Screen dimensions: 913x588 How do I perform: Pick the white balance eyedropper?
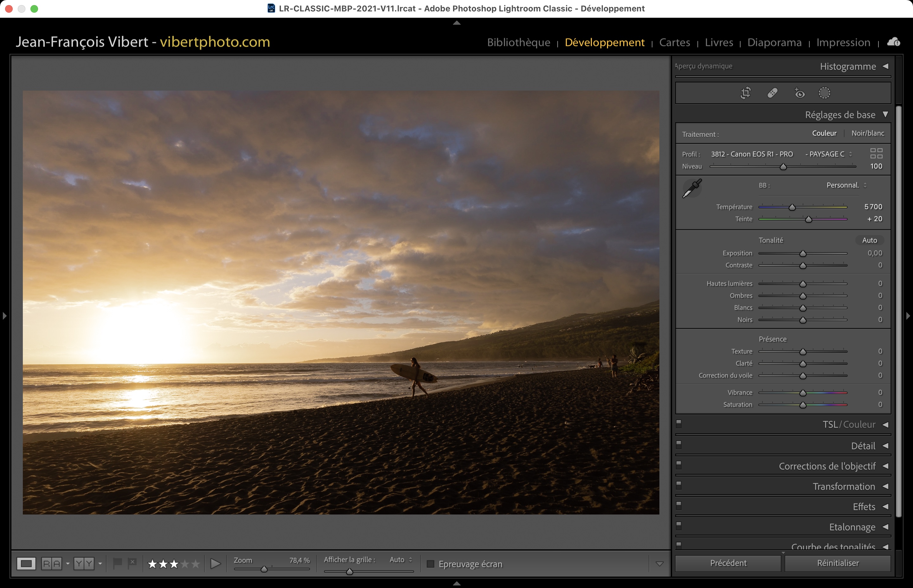click(692, 188)
